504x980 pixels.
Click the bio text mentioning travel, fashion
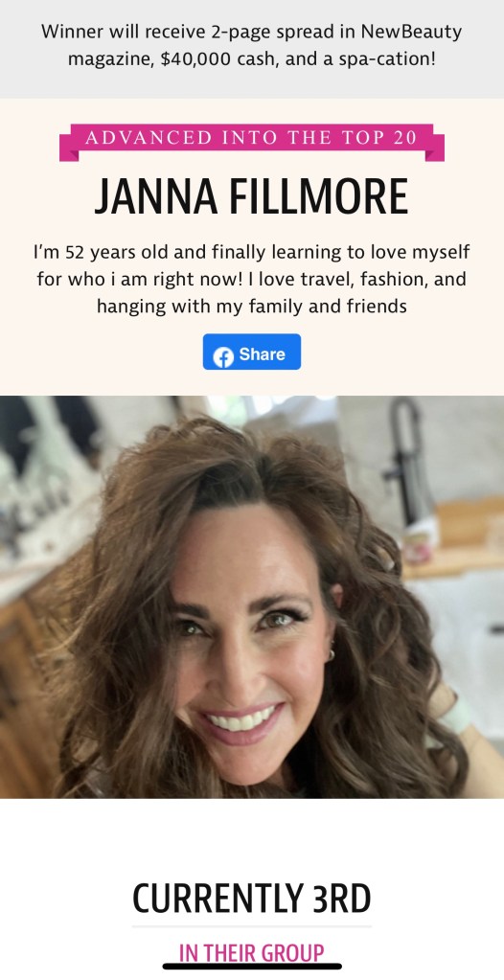coord(251,279)
